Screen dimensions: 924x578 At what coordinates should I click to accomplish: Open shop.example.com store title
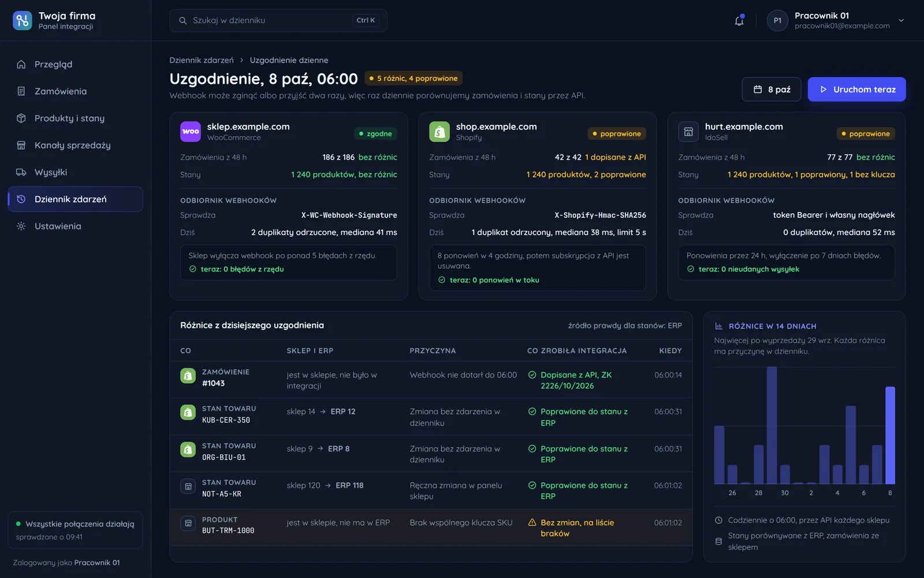click(x=497, y=127)
